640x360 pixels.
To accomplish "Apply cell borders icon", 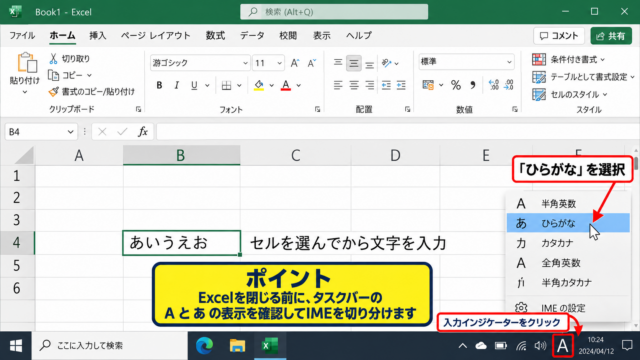I will [x=226, y=85].
